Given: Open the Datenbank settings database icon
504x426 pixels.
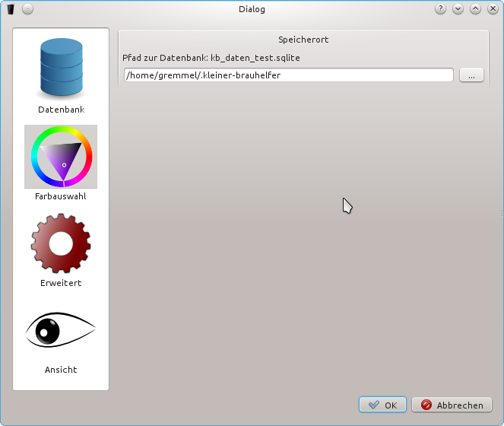Looking at the screenshot, I should tap(61, 68).
